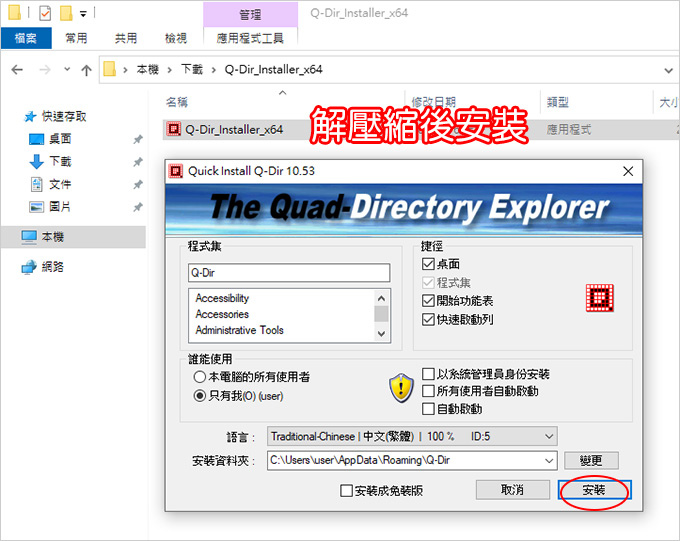The width and height of the screenshot is (680, 541).
Task: Expand the 安裝資料夾 path dropdown
Action: (x=549, y=460)
